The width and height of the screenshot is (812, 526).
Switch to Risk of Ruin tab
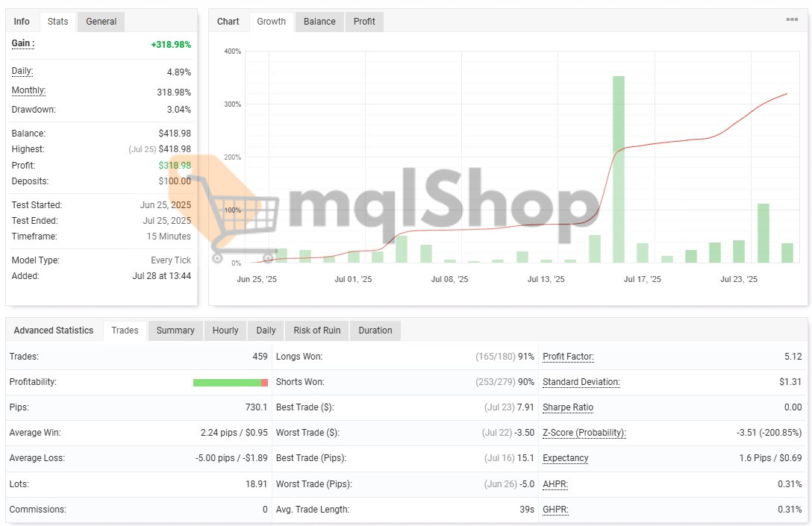coord(317,331)
